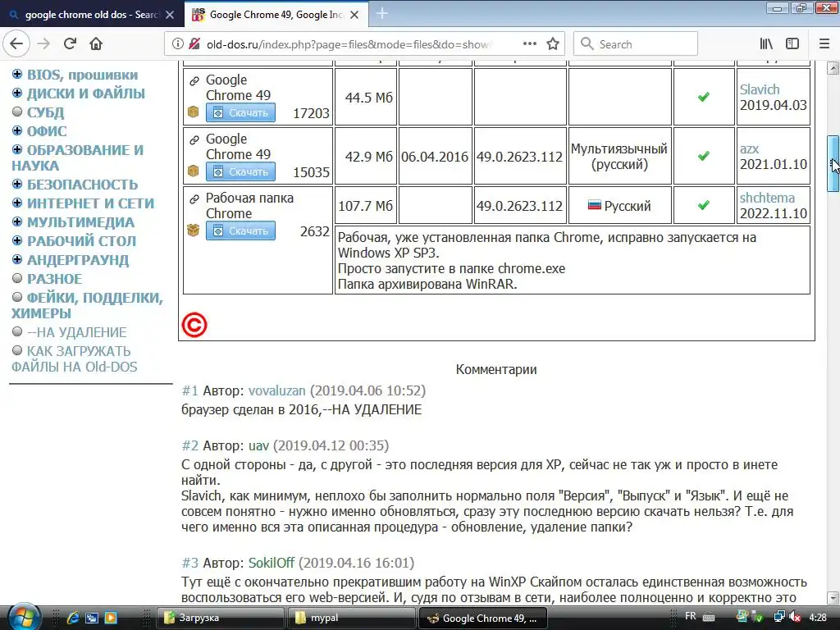Open uploader Slavich profile
Image resolution: width=840 pixels, height=630 pixels.
[760, 89]
